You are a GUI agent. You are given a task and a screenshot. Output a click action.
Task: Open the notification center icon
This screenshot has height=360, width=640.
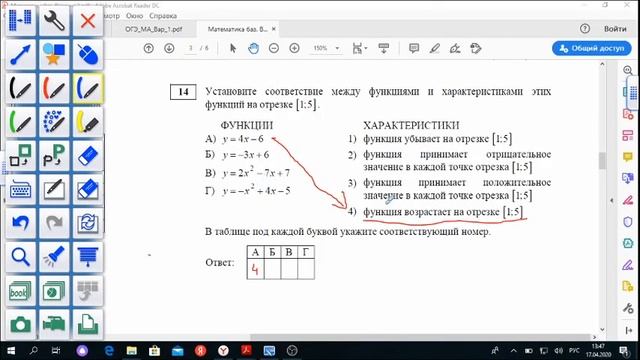click(624, 351)
